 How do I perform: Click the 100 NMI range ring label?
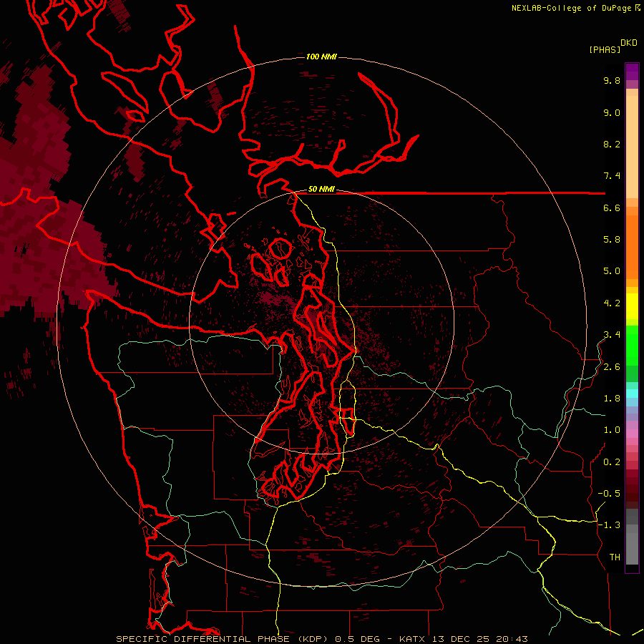pyautogui.click(x=321, y=57)
